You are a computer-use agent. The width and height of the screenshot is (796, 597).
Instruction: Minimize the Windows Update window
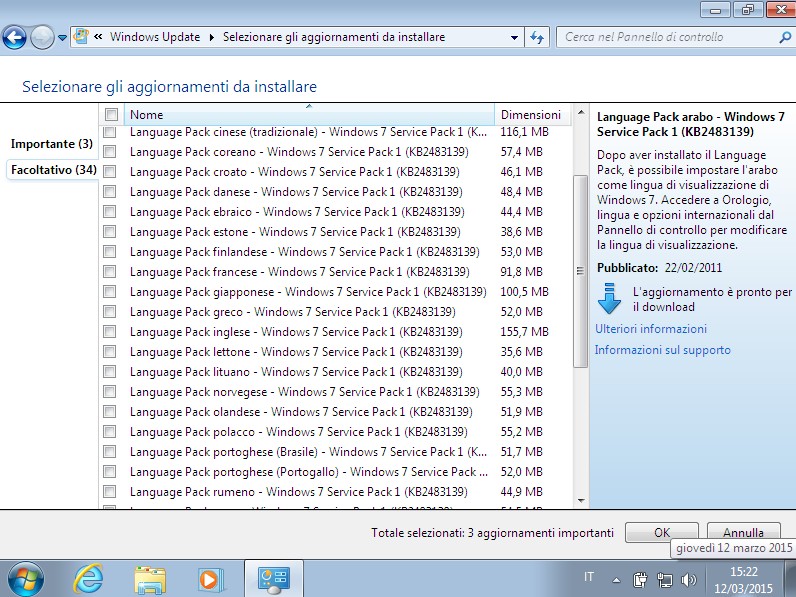[x=716, y=9]
